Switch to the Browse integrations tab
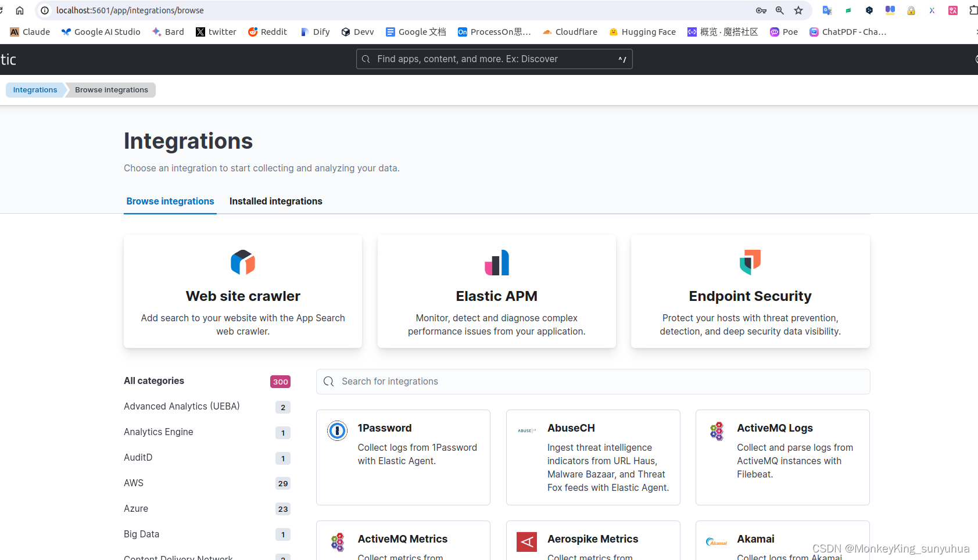The height and width of the screenshot is (560, 978). (170, 201)
